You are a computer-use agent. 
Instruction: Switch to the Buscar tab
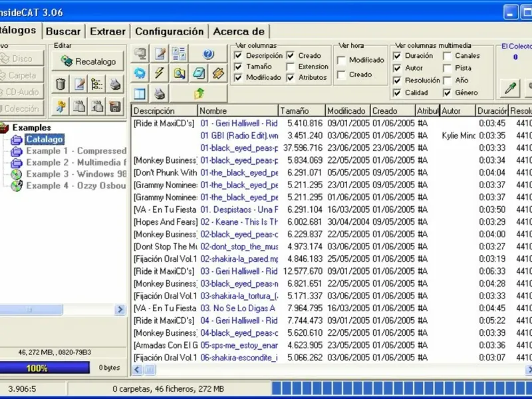(63, 31)
